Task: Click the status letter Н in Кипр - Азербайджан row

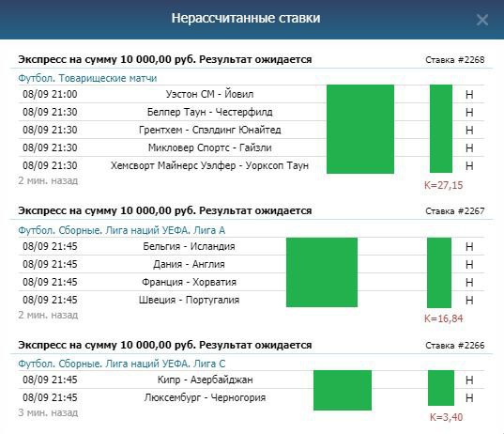Action: 469,380
